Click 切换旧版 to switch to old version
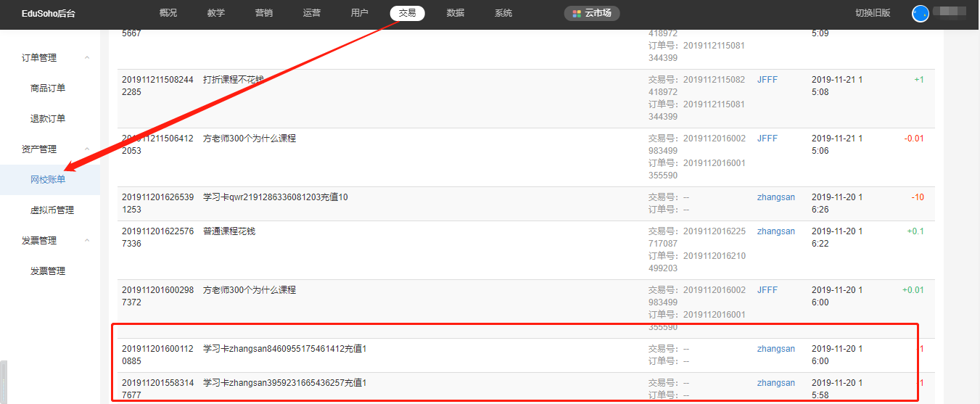Screen dimensions: 980x404 click(x=873, y=13)
